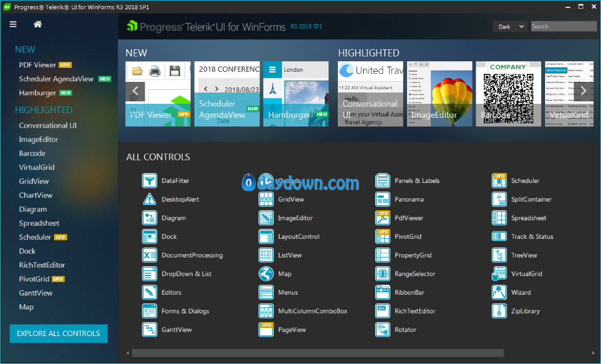Open the RibbonBar icon

[382, 292]
